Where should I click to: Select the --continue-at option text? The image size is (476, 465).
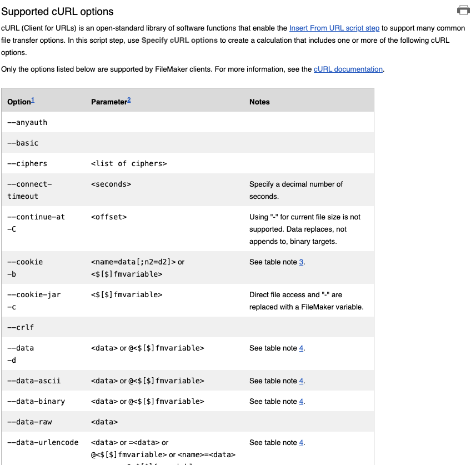(36, 217)
